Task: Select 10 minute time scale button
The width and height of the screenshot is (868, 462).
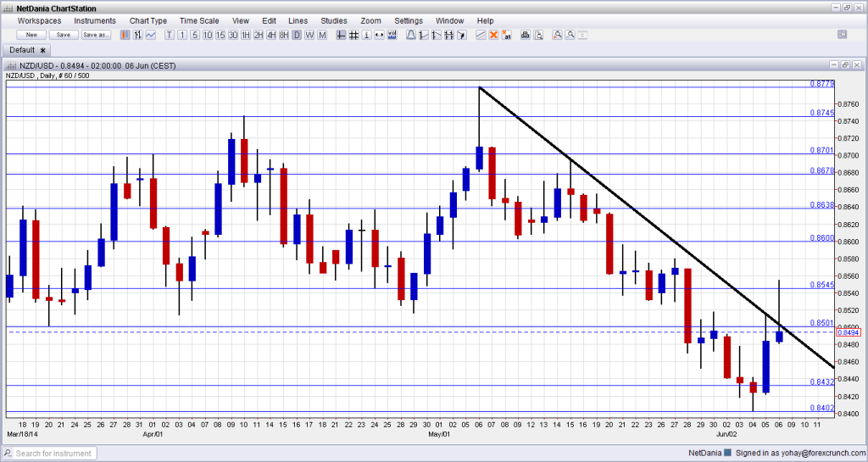Action: (x=208, y=35)
